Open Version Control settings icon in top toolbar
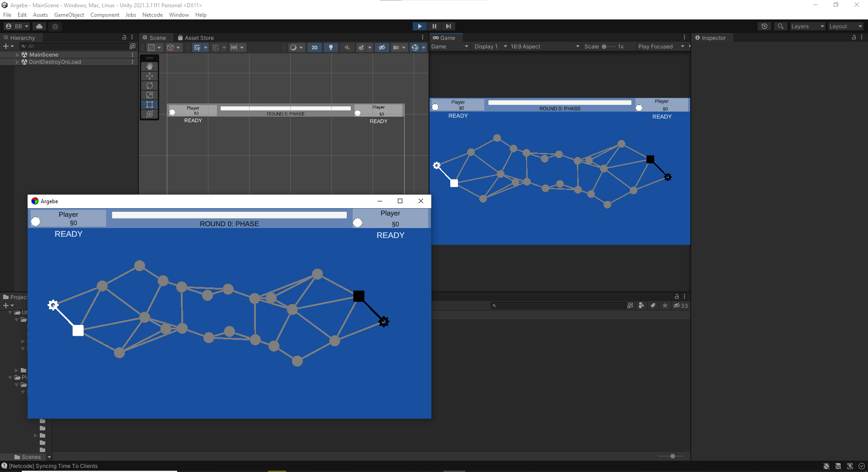 tap(55, 26)
